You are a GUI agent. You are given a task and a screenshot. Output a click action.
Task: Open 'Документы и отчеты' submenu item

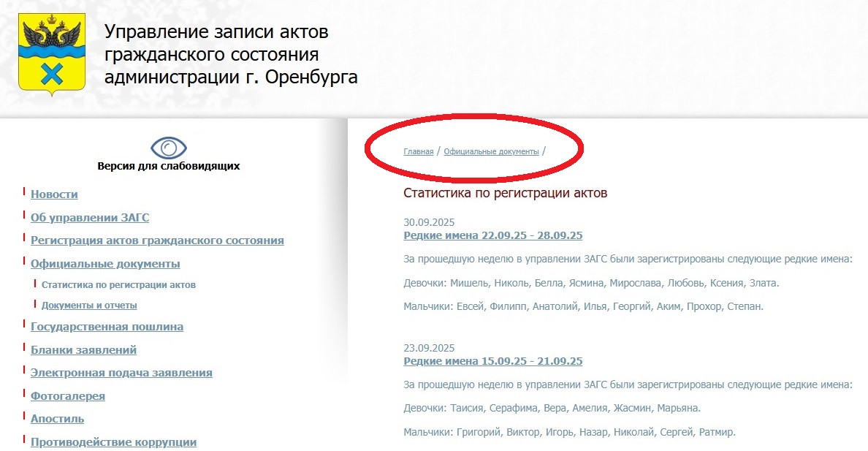coord(89,306)
